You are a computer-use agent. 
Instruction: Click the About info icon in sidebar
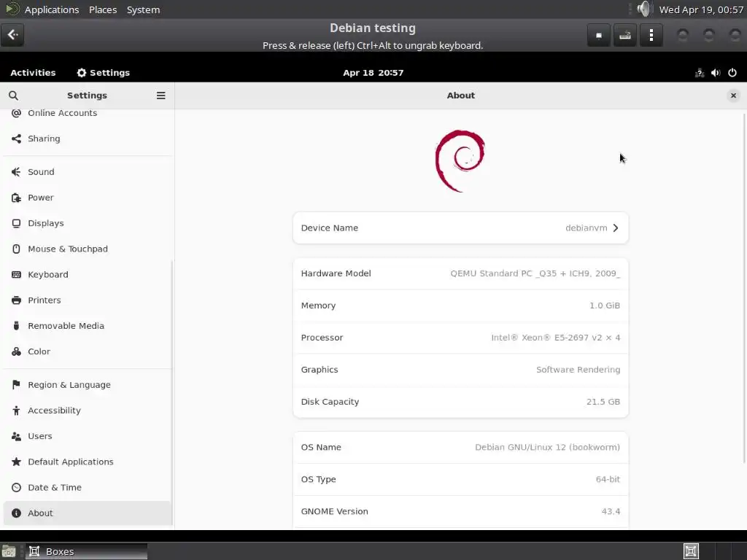pyautogui.click(x=16, y=513)
